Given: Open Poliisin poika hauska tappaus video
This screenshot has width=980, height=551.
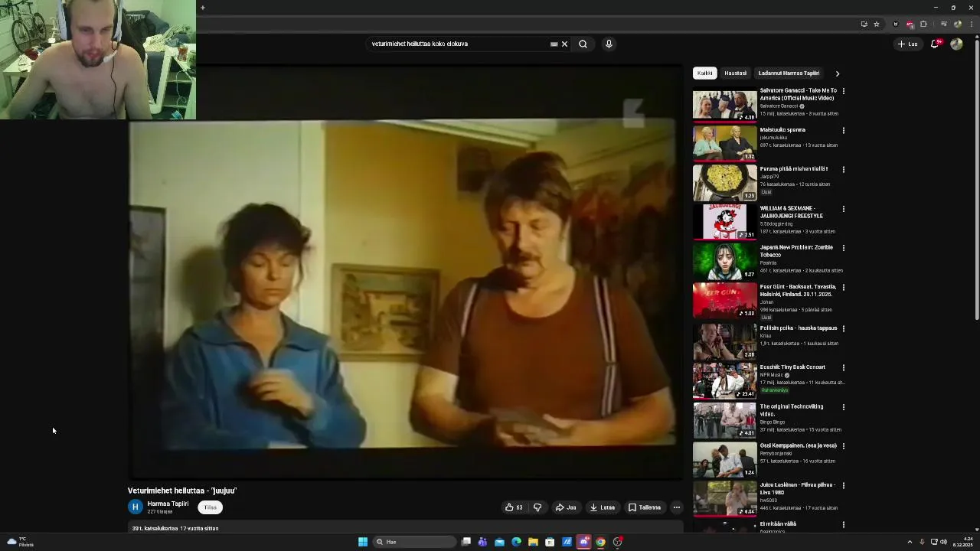Looking at the screenshot, I should (799, 328).
